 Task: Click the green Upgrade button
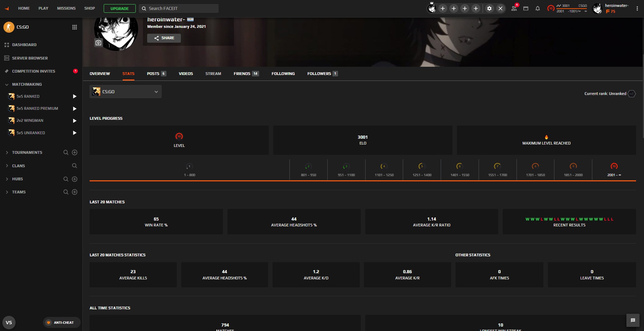click(120, 9)
